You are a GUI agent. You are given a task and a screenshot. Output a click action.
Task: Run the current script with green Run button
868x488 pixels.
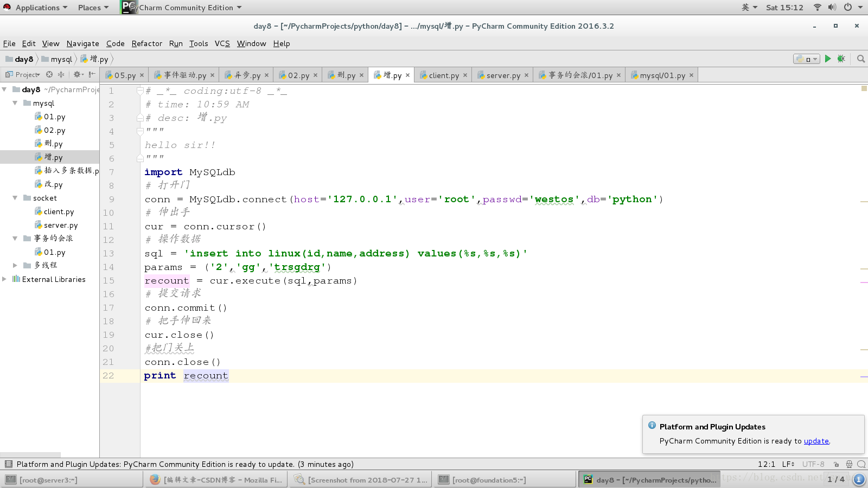828,59
